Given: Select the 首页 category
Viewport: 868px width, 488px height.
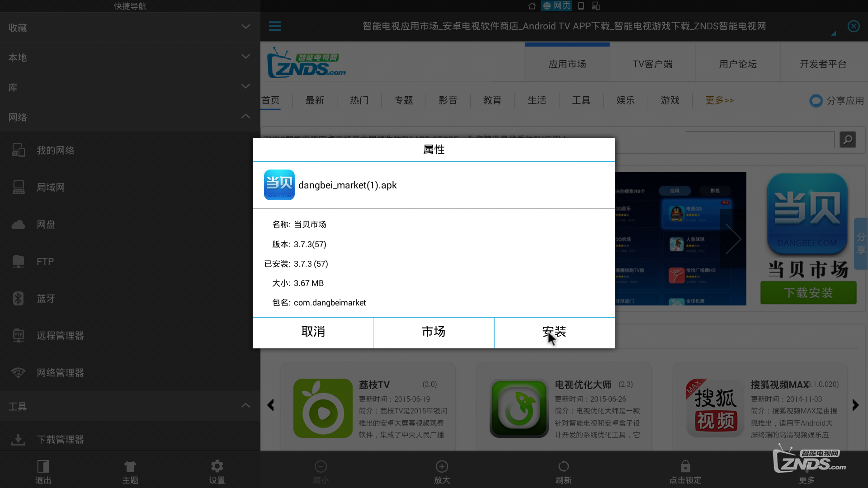Looking at the screenshot, I should (x=271, y=100).
